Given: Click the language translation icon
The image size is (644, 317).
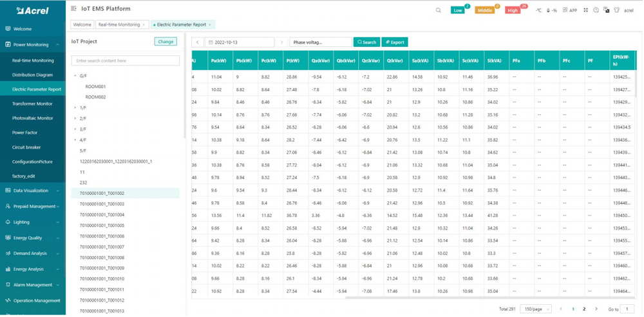Looking at the screenshot, I should coord(606,10).
